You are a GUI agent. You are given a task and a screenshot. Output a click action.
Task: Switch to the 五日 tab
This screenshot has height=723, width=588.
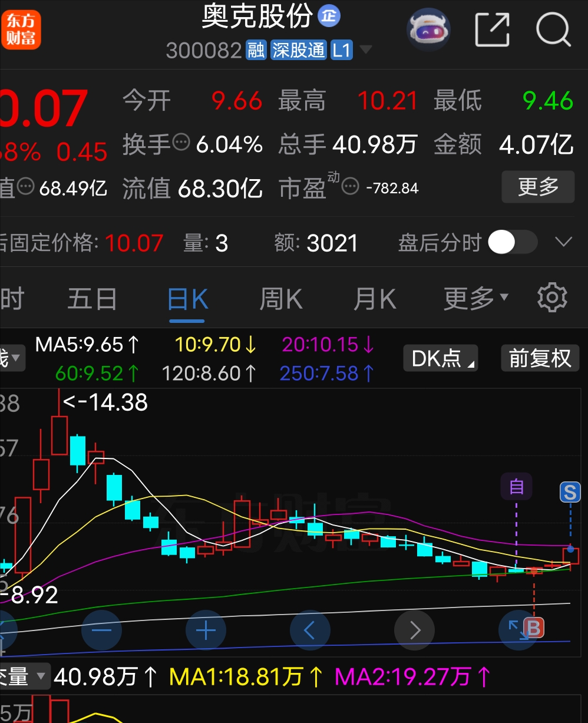click(93, 299)
